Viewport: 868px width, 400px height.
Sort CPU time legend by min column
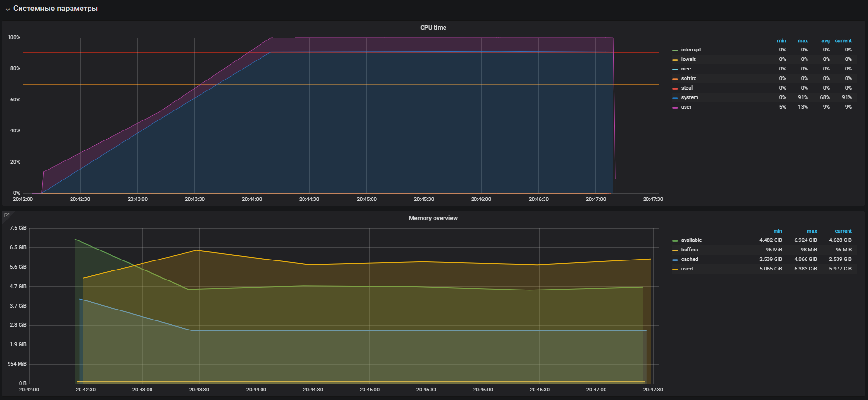(781, 41)
